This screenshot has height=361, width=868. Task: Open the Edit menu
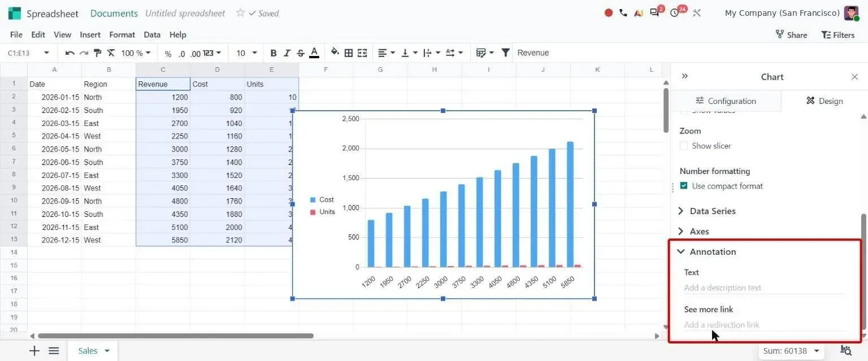(x=38, y=34)
